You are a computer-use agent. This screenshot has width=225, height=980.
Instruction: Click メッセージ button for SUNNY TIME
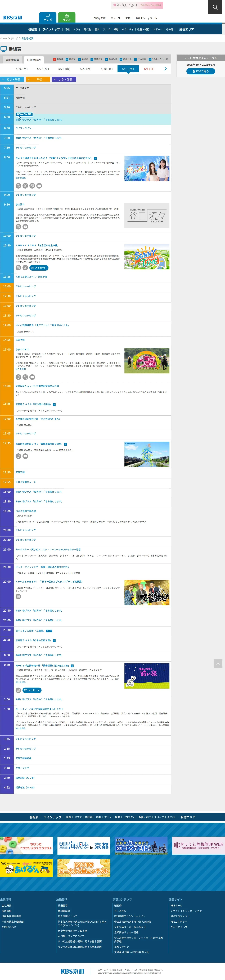tap(39, 267)
